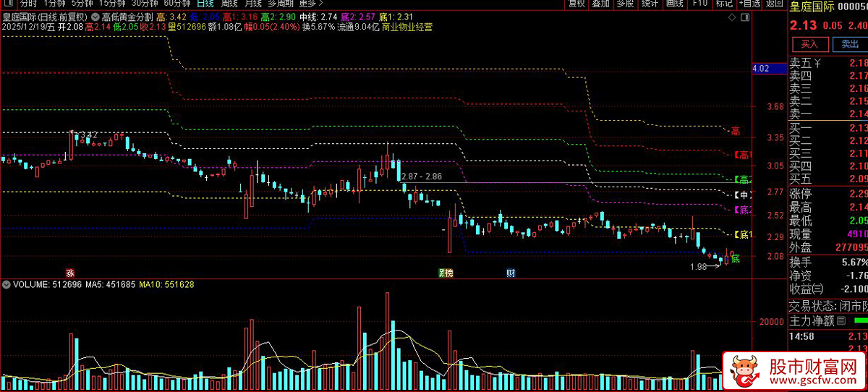Click the 涨 marker below the chart

(70, 273)
